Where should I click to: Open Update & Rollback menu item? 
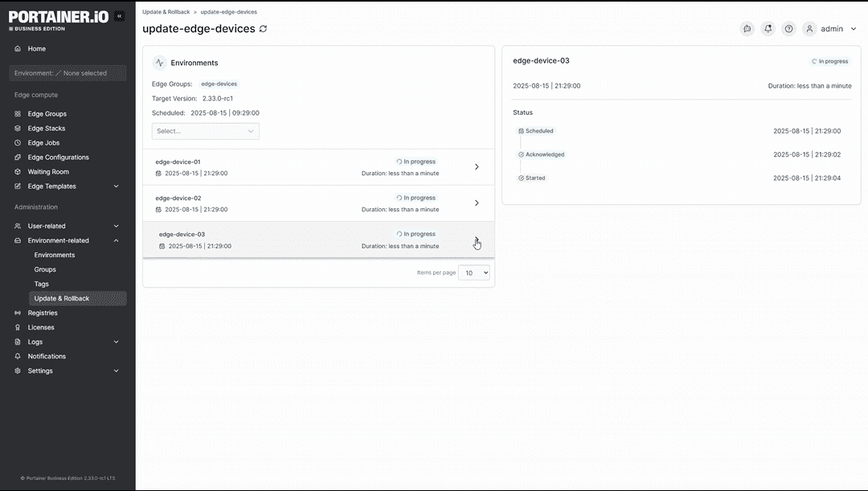click(x=77, y=298)
